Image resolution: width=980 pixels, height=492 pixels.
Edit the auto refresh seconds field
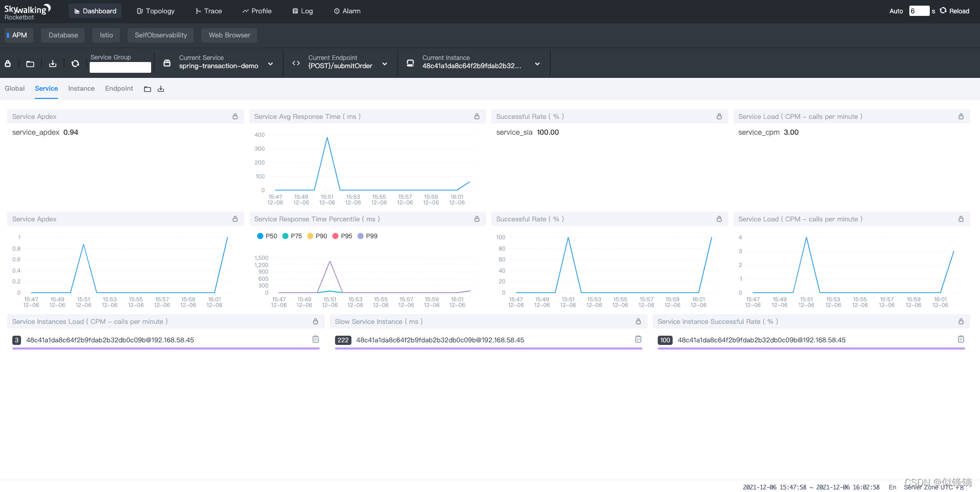click(x=919, y=11)
